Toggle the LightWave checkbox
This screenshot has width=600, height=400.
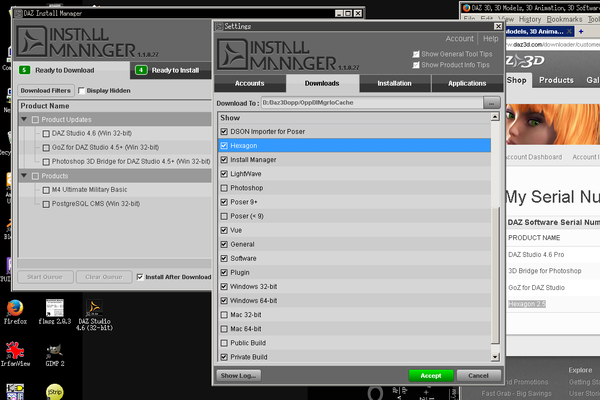coord(224,174)
